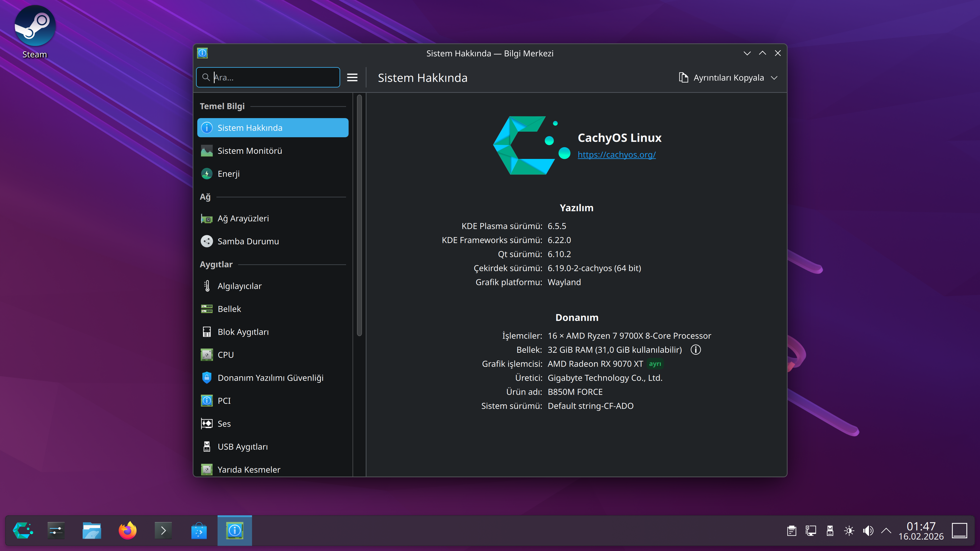Click the Show Desktop button

coord(960,531)
